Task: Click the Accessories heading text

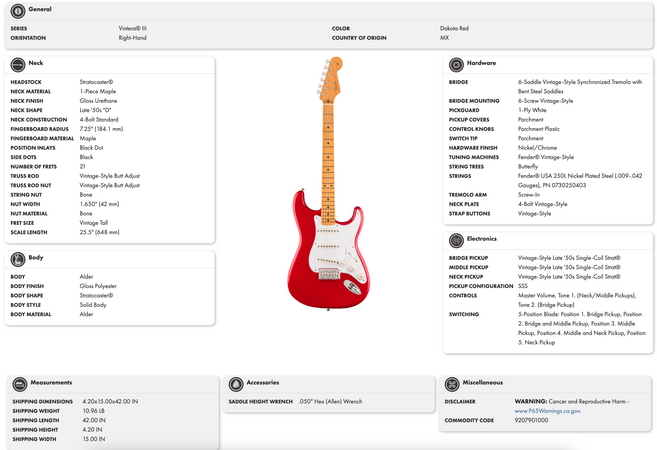Action: click(x=262, y=383)
